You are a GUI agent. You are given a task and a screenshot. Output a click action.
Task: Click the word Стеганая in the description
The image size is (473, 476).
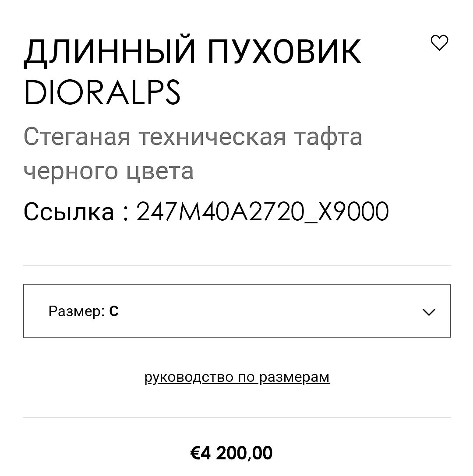[x=77, y=136]
